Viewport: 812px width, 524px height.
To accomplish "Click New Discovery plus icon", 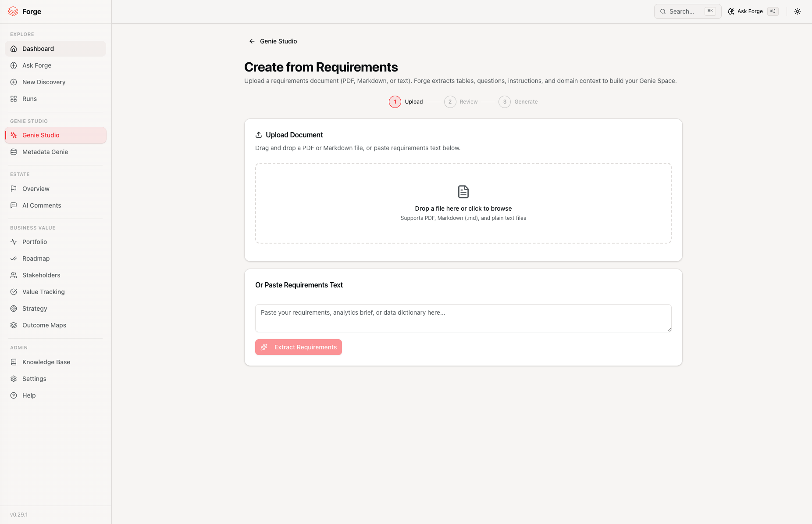I will point(14,82).
